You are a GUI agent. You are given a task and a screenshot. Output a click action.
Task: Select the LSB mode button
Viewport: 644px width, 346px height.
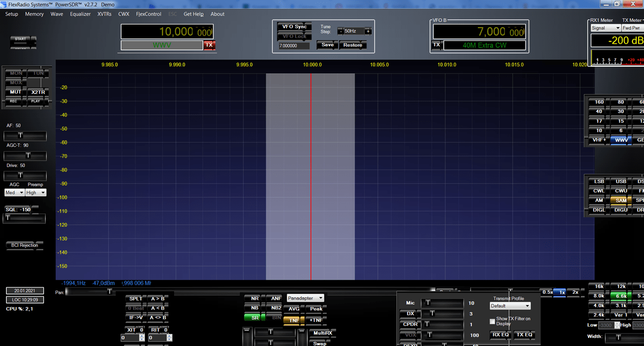599,182
